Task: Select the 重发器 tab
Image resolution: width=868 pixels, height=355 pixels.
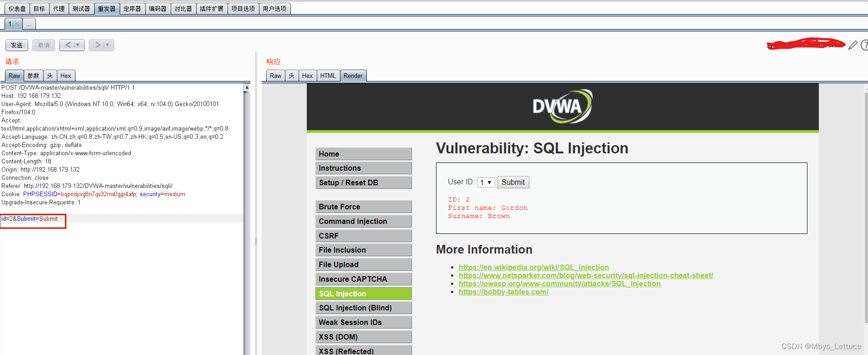Action: click(x=107, y=9)
